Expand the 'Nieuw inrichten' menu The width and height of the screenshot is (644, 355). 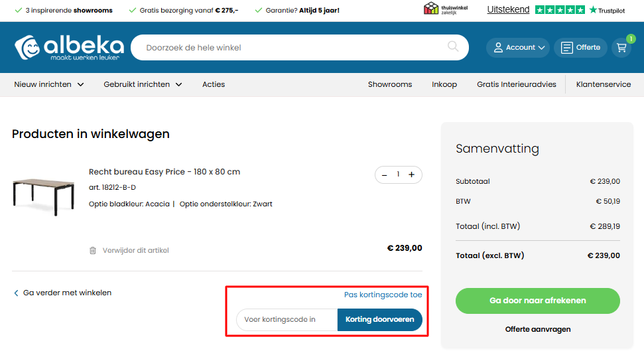click(49, 84)
